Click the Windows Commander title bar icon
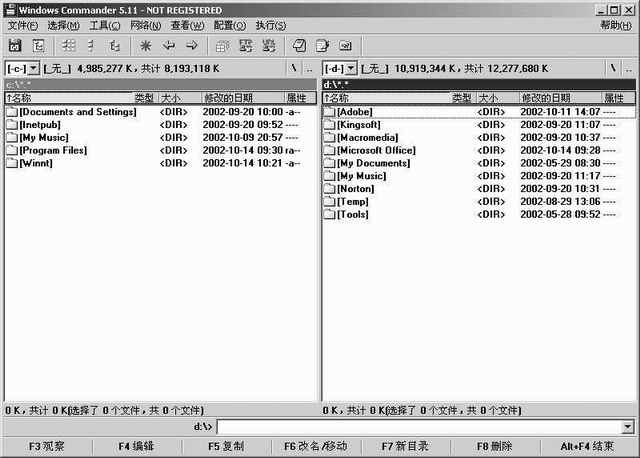This screenshot has width=640, height=458. click(11, 10)
